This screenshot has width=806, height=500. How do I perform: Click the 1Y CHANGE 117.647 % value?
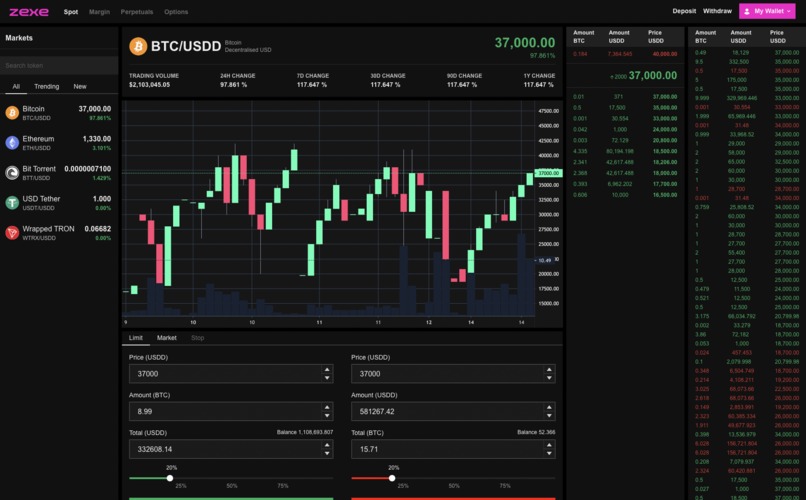[538, 85]
